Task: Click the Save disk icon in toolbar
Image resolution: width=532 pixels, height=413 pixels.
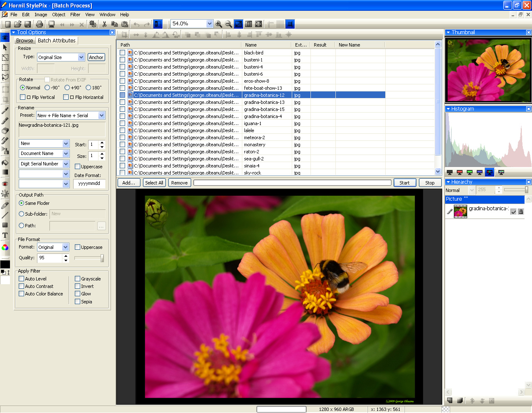Action: (x=27, y=24)
